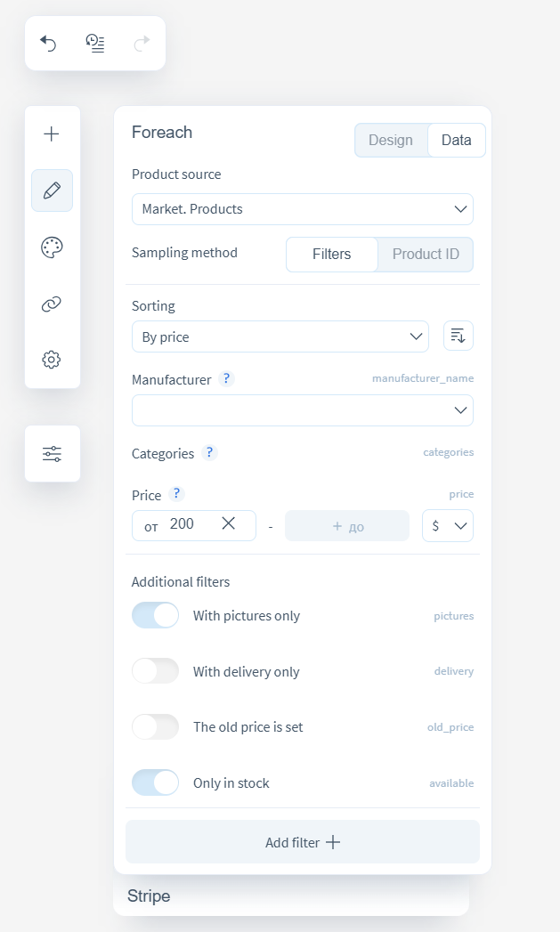This screenshot has width=560, height=932.
Task: Enable the With delivery only toggle
Action: [156, 671]
